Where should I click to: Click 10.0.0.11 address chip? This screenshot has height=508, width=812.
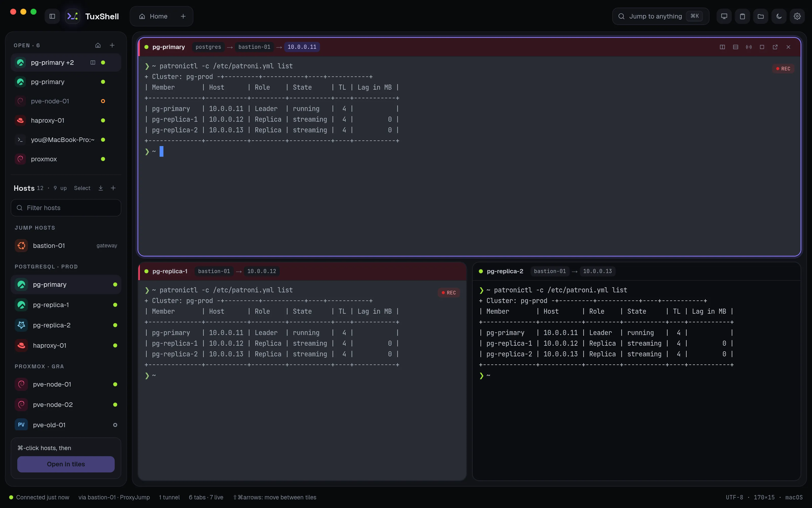point(302,47)
